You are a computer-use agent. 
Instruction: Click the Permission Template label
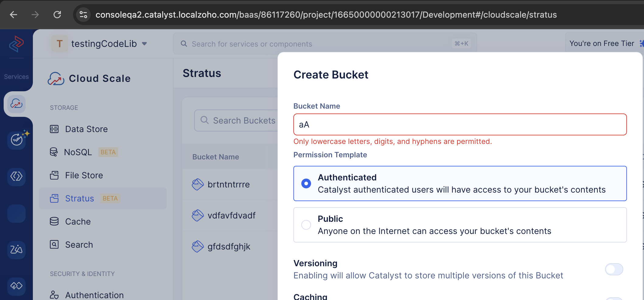click(x=330, y=155)
